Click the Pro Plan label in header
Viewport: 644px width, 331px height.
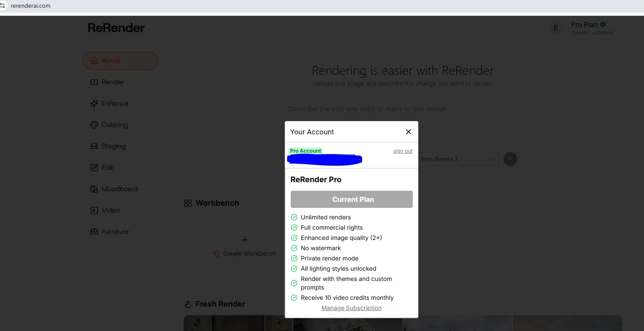pos(584,25)
